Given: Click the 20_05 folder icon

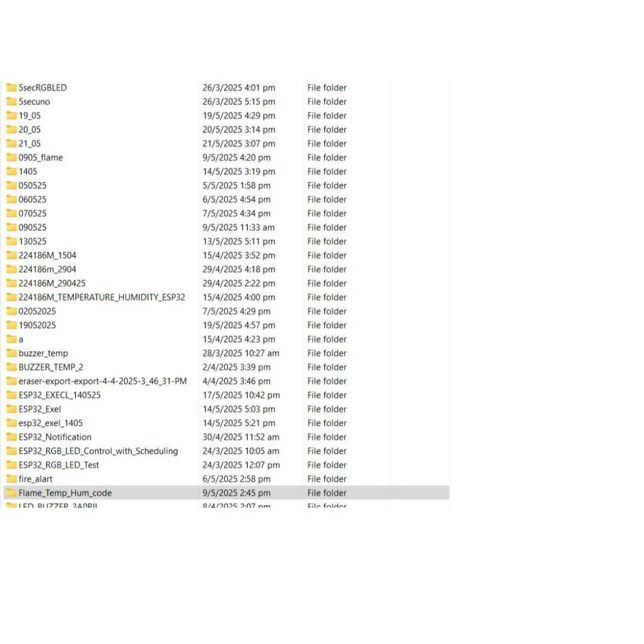Looking at the screenshot, I should point(11,129).
